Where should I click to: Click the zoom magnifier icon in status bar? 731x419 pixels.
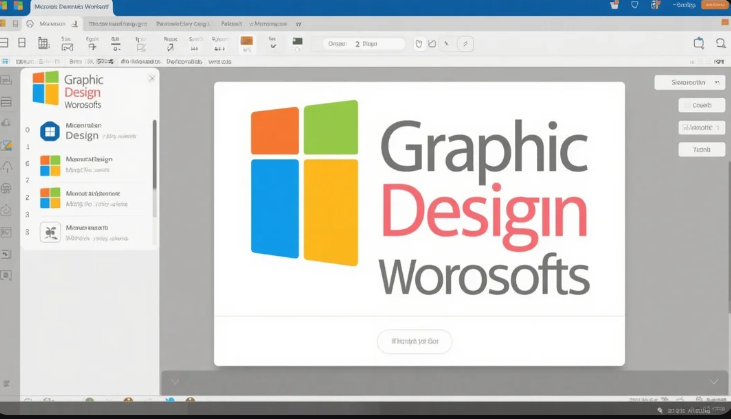(x=660, y=411)
